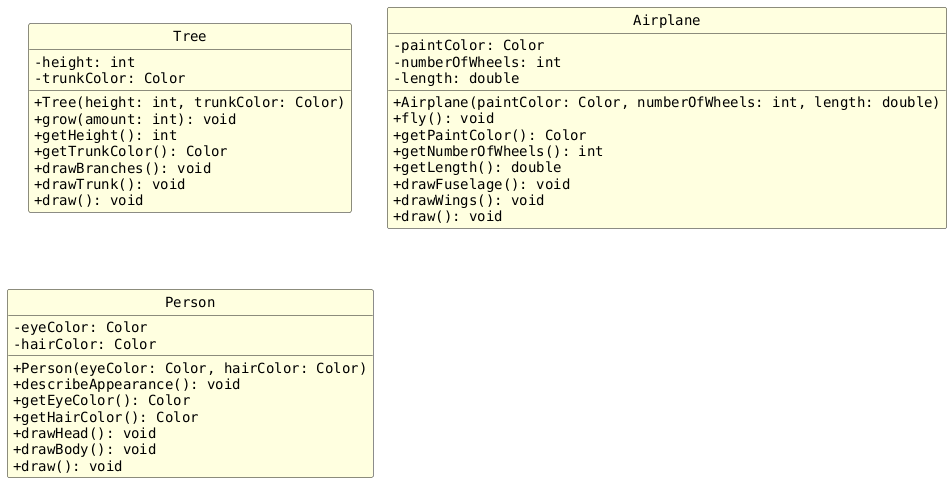Click the +drawFuselage() method

pos(481,184)
